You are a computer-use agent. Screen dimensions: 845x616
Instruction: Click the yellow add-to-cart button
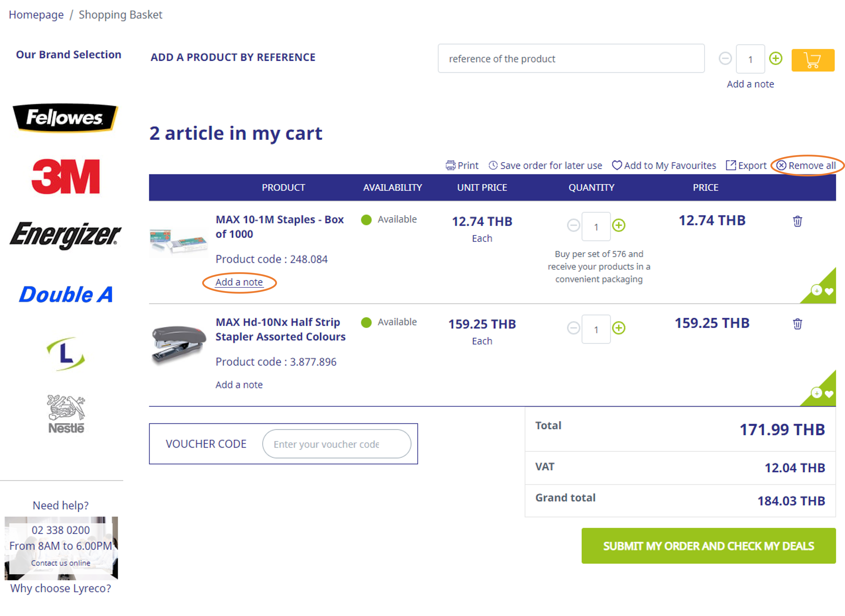(x=813, y=60)
